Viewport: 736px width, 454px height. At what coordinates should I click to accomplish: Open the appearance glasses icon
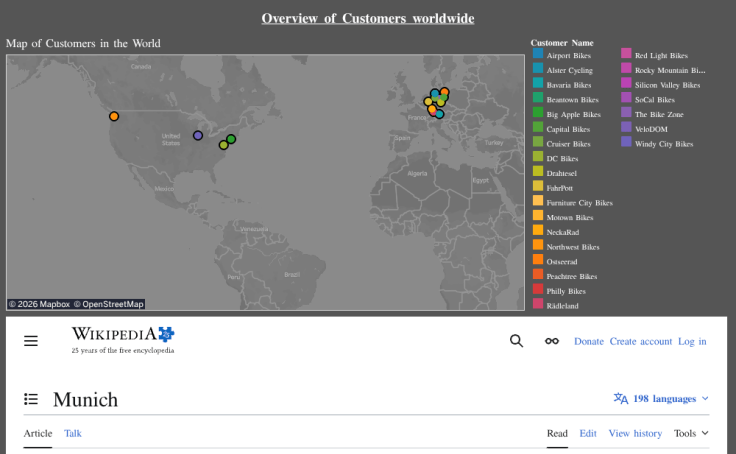pyautogui.click(x=552, y=341)
